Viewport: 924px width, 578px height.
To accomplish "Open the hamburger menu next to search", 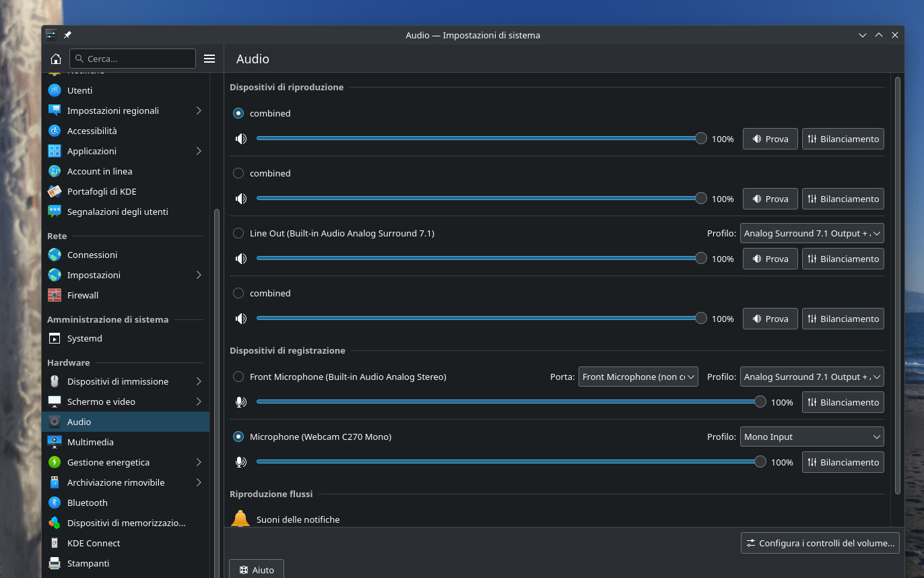I will (x=209, y=59).
